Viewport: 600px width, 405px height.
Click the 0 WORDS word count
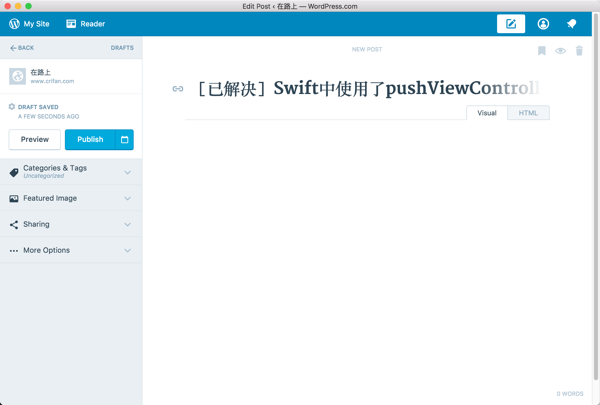pos(570,394)
